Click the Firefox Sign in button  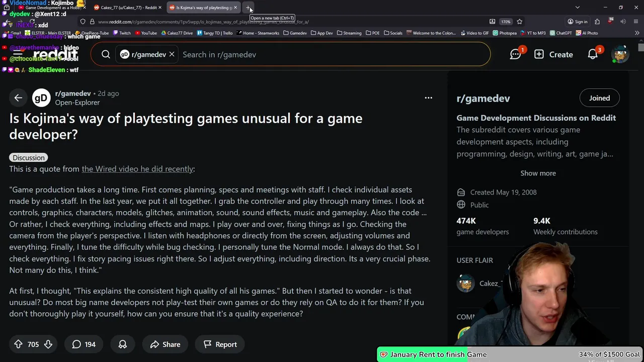(577, 22)
